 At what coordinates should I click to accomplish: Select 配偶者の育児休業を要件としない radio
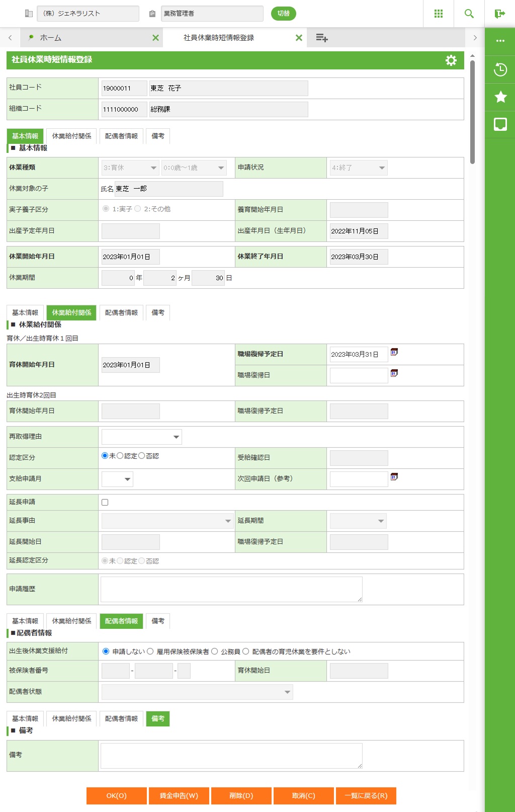click(x=245, y=652)
